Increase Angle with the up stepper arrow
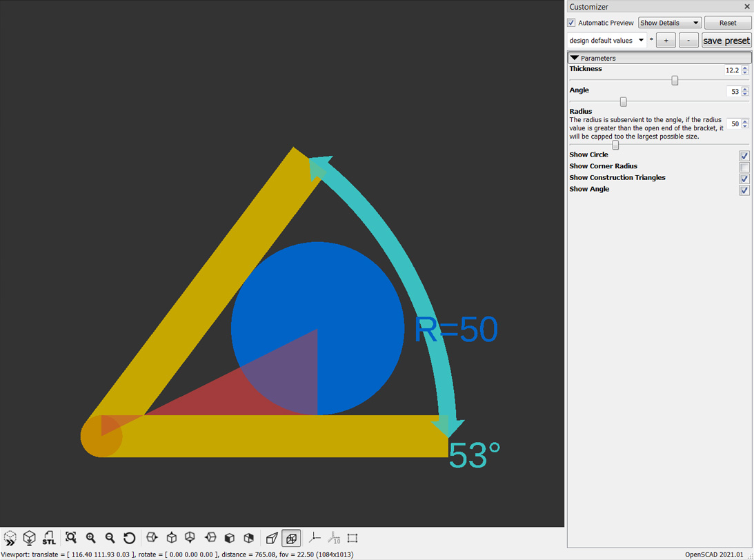Screen dimensions: 754x560 coord(745,89)
